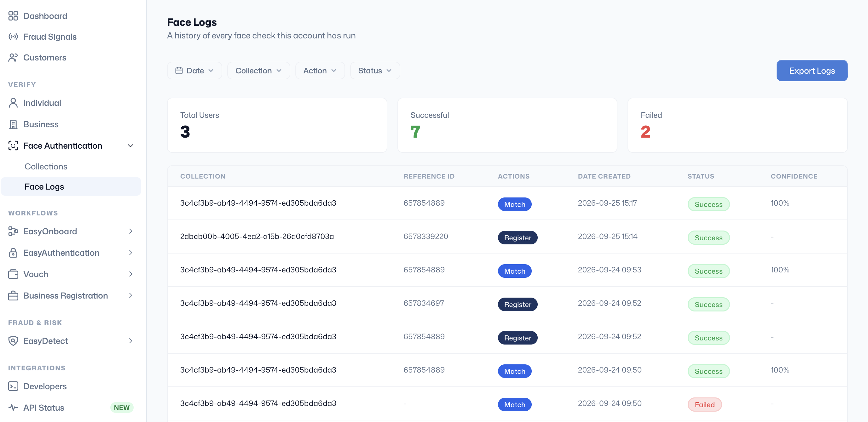Viewport: 868px width, 422px height.
Task: Click the Match badge dated 2026-09-25 15:17
Action: coord(515,204)
